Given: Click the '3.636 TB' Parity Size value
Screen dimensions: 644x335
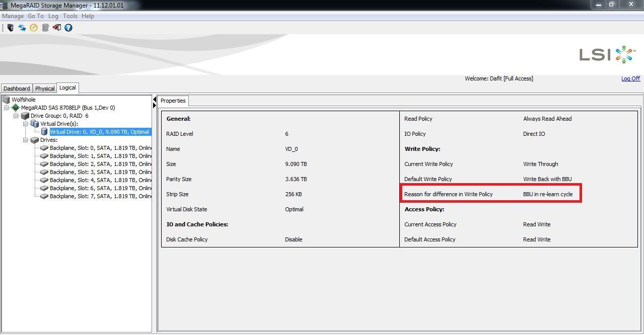Looking at the screenshot, I should [x=296, y=179].
